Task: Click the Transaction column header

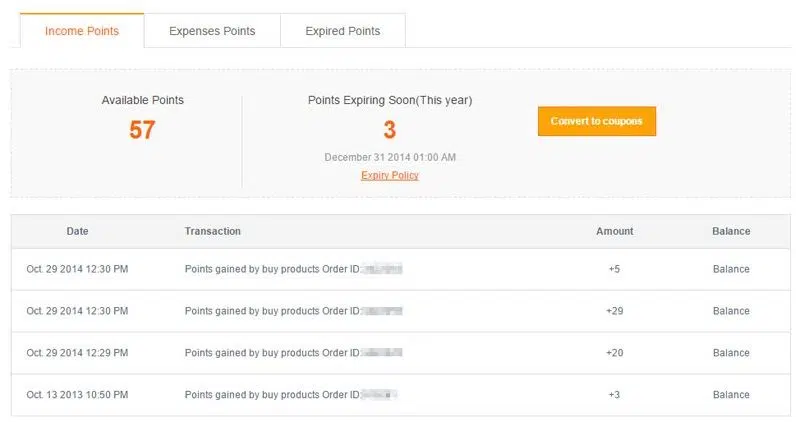Action: (213, 231)
